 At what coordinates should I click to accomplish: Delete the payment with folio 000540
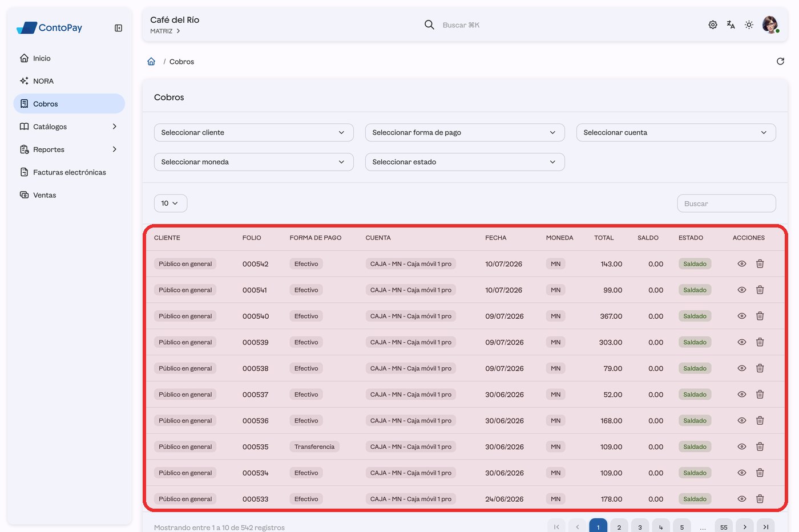coord(760,316)
